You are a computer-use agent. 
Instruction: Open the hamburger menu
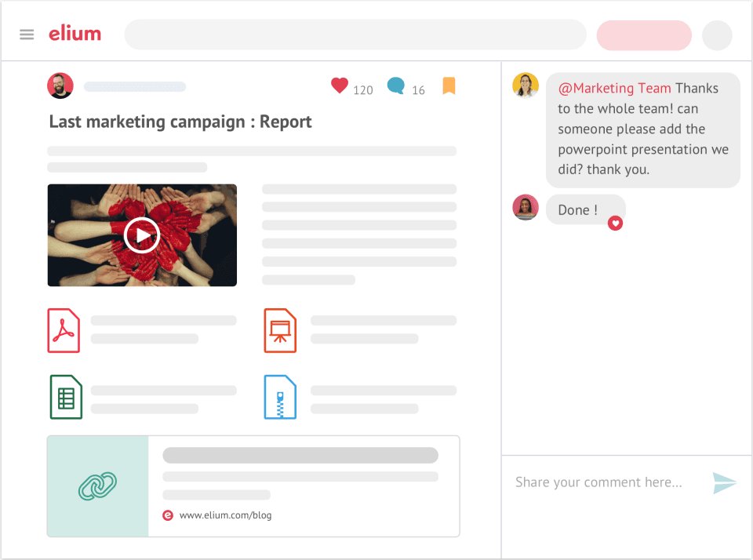click(x=27, y=35)
